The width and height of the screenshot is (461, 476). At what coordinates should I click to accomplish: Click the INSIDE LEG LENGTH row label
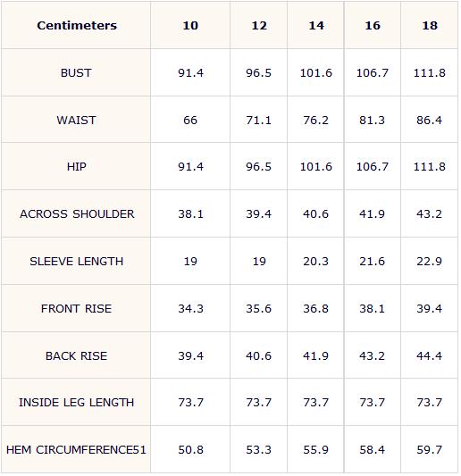(x=76, y=403)
